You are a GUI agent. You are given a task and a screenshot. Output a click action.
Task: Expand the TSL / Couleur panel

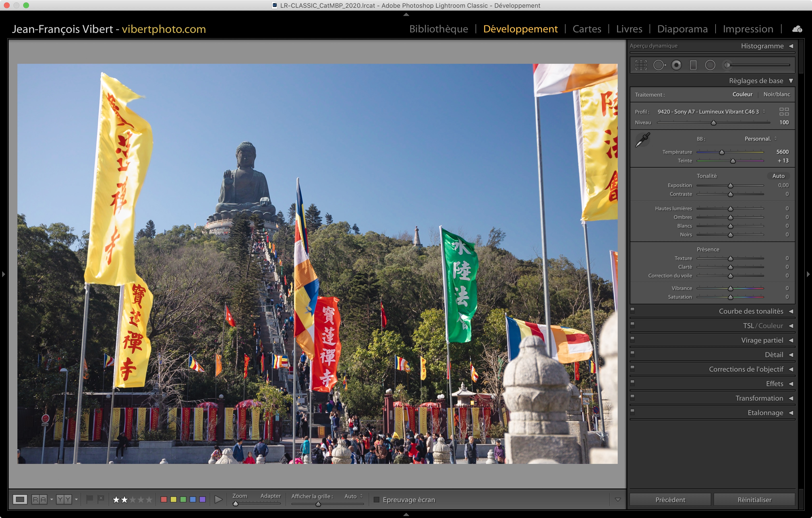click(x=763, y=326)
